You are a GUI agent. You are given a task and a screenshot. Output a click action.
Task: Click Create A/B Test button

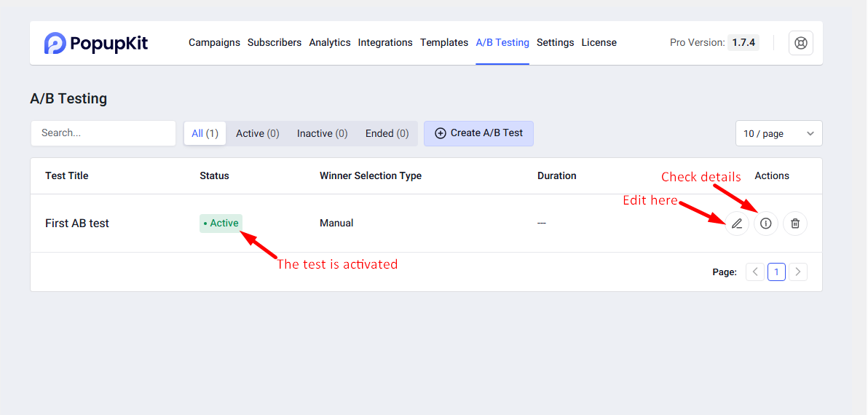[x=479, y=133]
